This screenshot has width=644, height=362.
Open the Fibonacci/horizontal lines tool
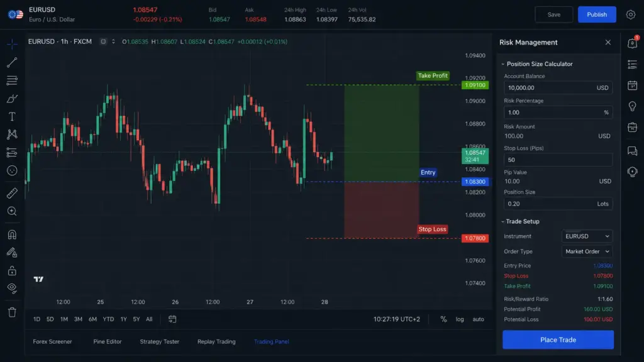(12, 80)
